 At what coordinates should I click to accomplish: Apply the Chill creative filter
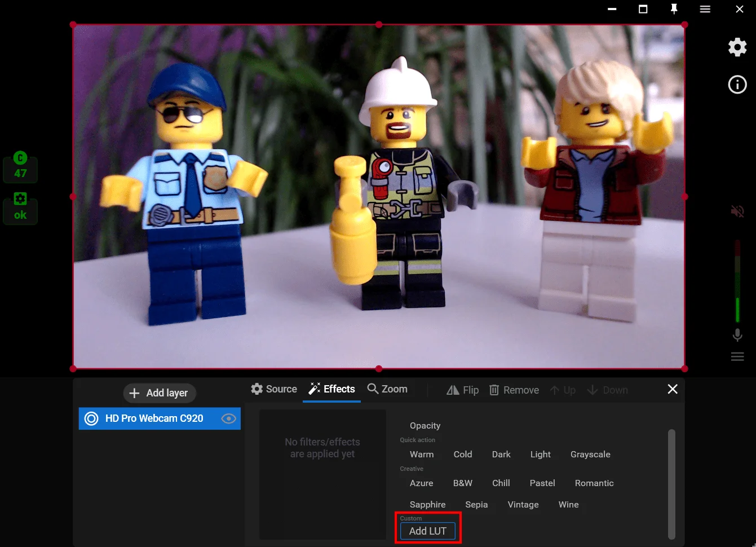click(x=501, y=483)
